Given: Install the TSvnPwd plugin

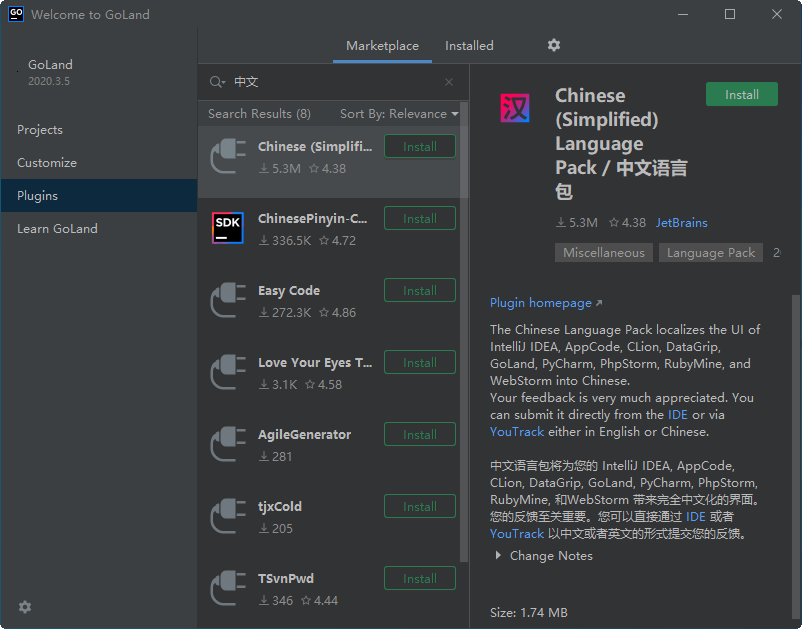Looking at the screenshot, I should coord(420,579).
